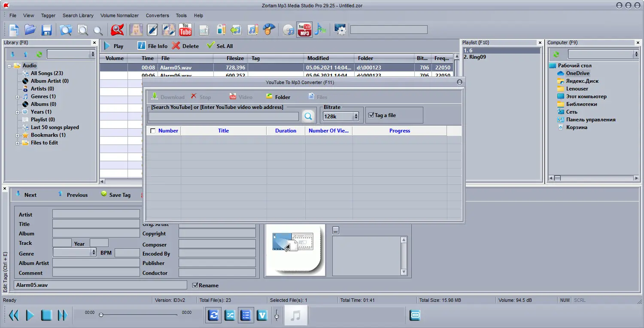Click the CD with music note icon
The height and width of the screenshot is (328, 644).
(x=289, y=30)
